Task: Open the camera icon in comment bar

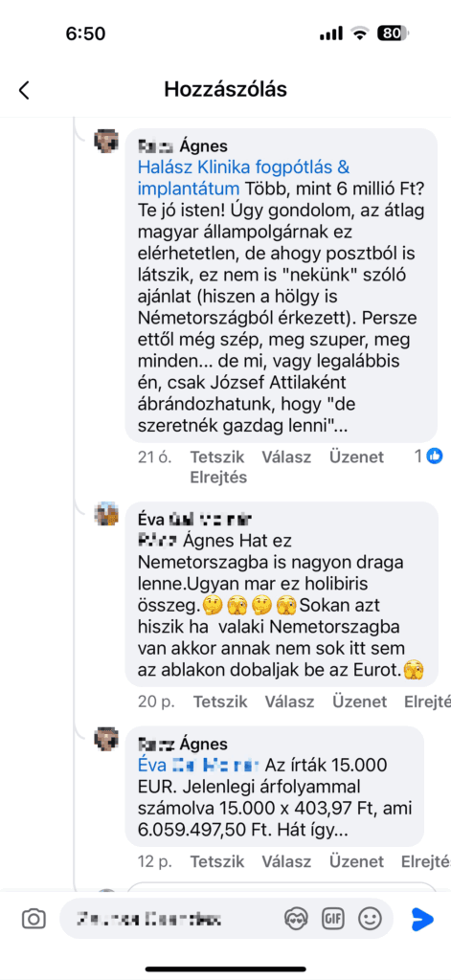Action: pos(34,919)
